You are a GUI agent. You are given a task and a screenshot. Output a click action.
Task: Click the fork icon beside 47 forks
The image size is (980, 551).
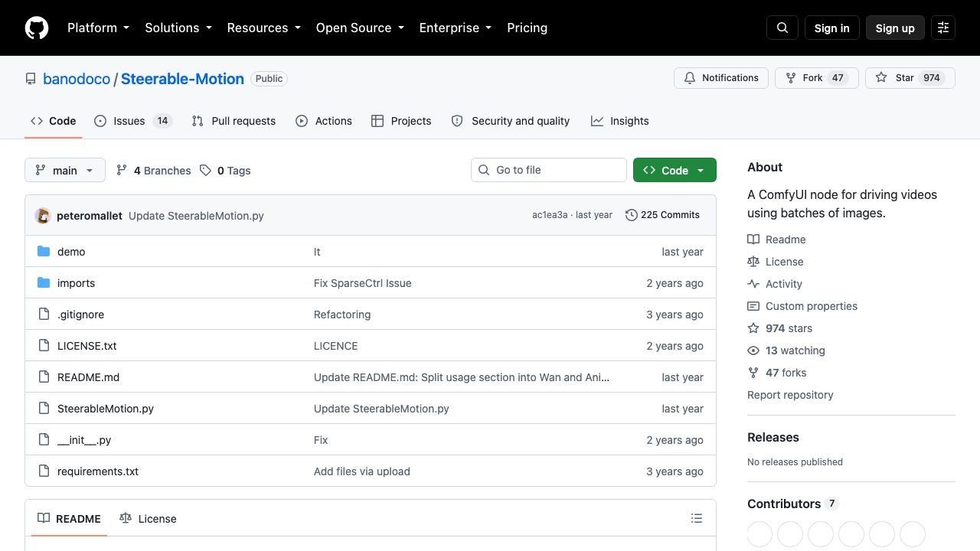pos(753,373)
